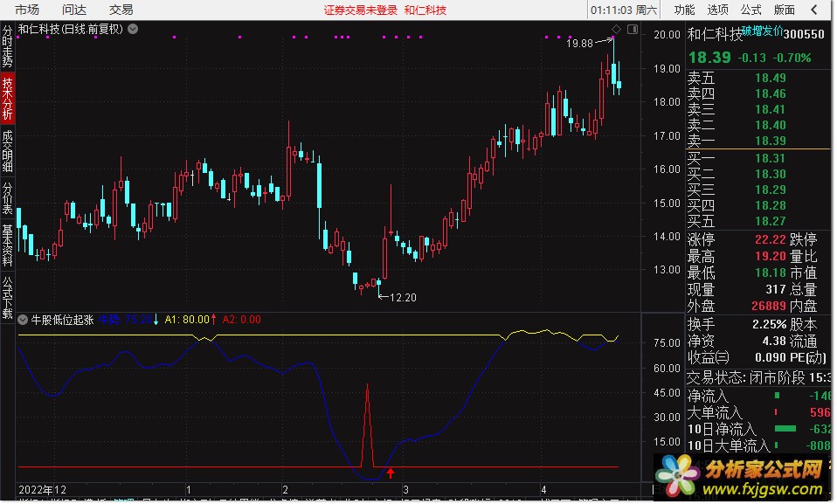Screen dimensions: 837x504
Task: Switch to 技术分析 sidebar tab
Action: [8, 99]
